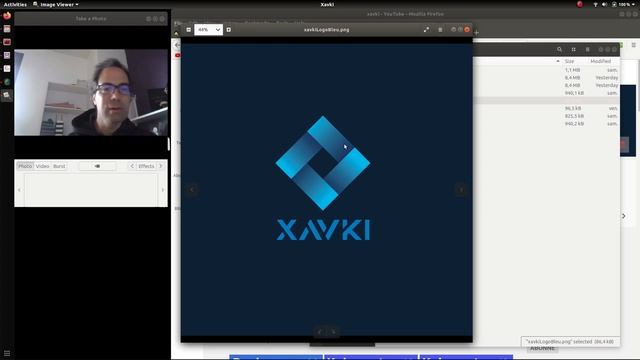
Task: Click the Cheese take photo button
Action: (97, 166)
